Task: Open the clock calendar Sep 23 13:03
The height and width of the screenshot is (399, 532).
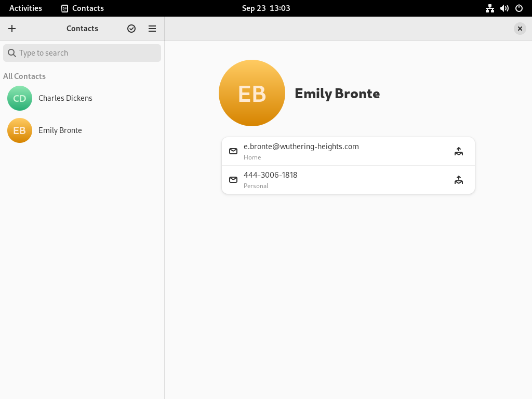Action: click(x=266, y=8)
